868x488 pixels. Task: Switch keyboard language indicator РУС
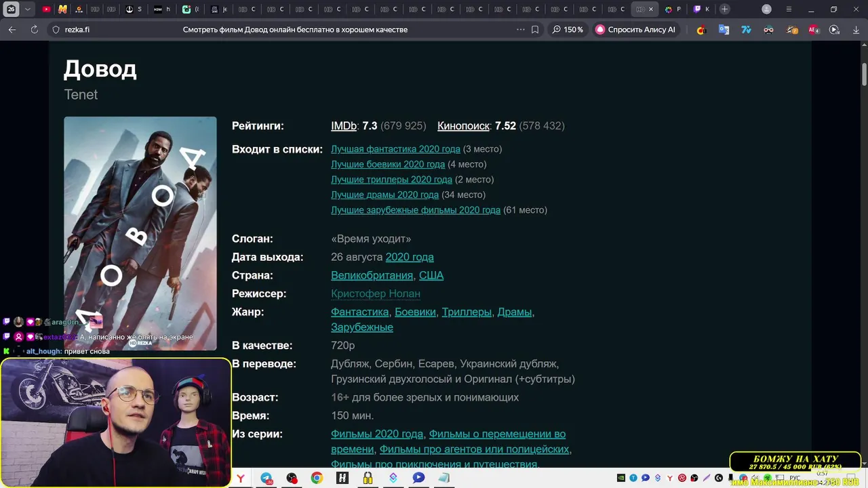(795, 478)
